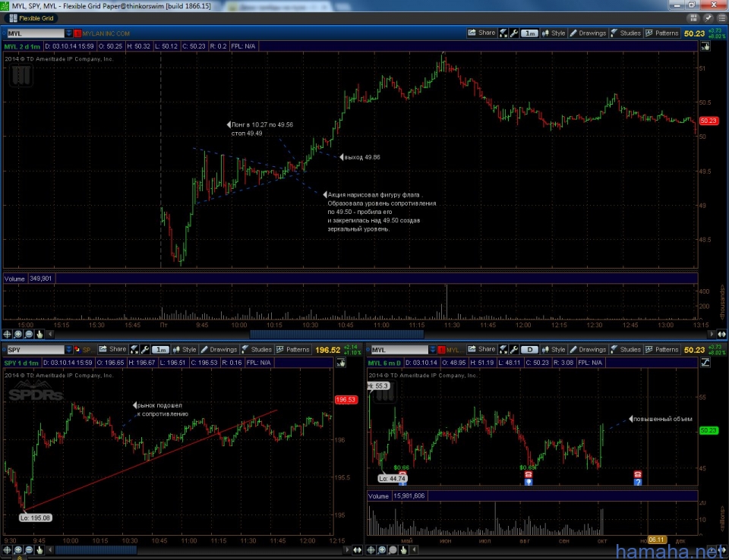This screenshot has width=729, height=560.
Task: Zoom in on the top MYL chart
Action: [x=18, y=334]
